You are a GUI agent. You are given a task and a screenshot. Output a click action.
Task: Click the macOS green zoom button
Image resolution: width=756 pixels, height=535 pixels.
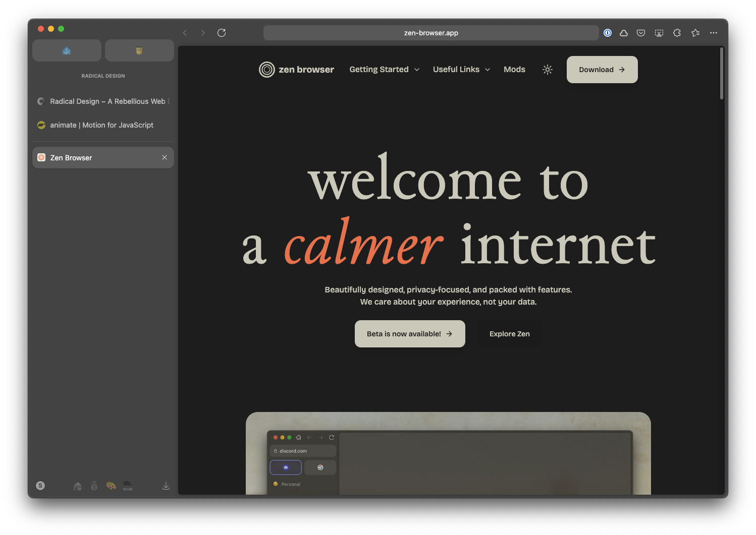point(61,29)
